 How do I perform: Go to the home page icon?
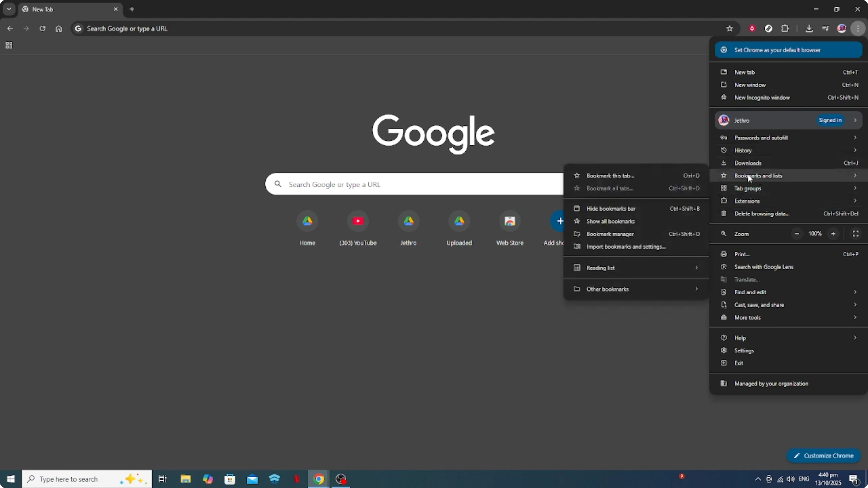[59, 29]
